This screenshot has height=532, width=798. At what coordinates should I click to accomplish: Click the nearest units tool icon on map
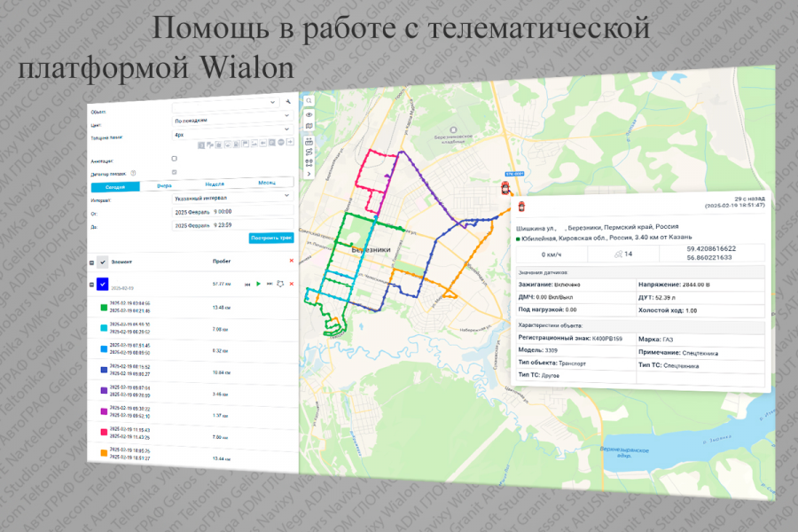pyautogui.click(x=309, y=163)
